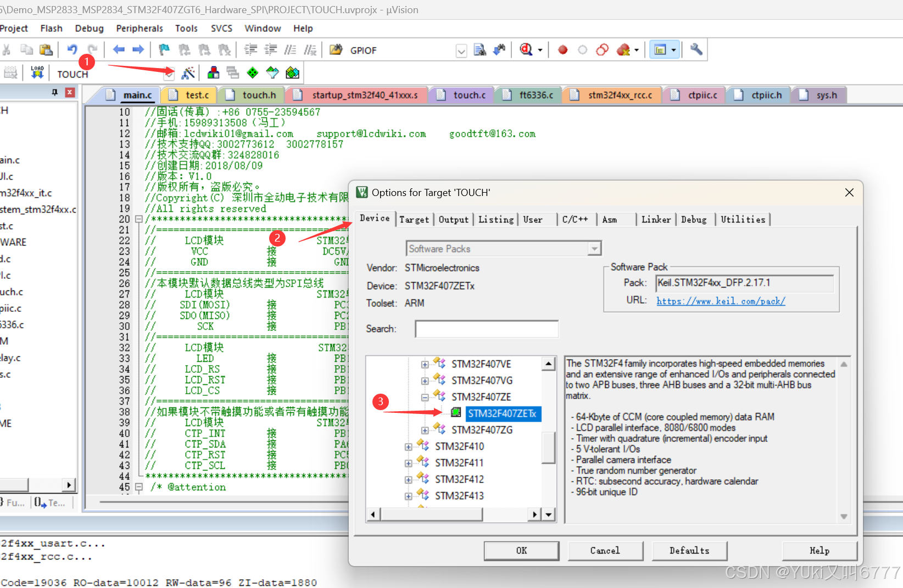Image resolution: width=903 pixels, height=588 pixels.
Task: Click Comment selection icon
Action: click(290, 50)
